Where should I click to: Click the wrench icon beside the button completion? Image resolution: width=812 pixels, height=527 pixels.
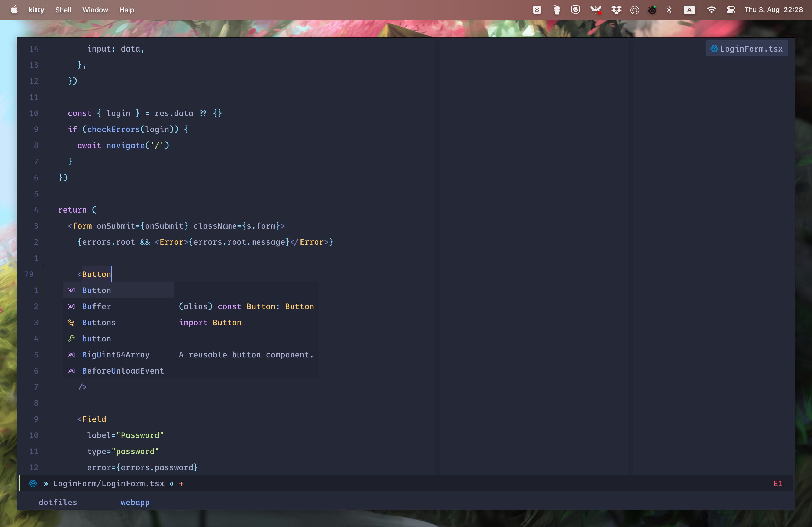point(71,338)
